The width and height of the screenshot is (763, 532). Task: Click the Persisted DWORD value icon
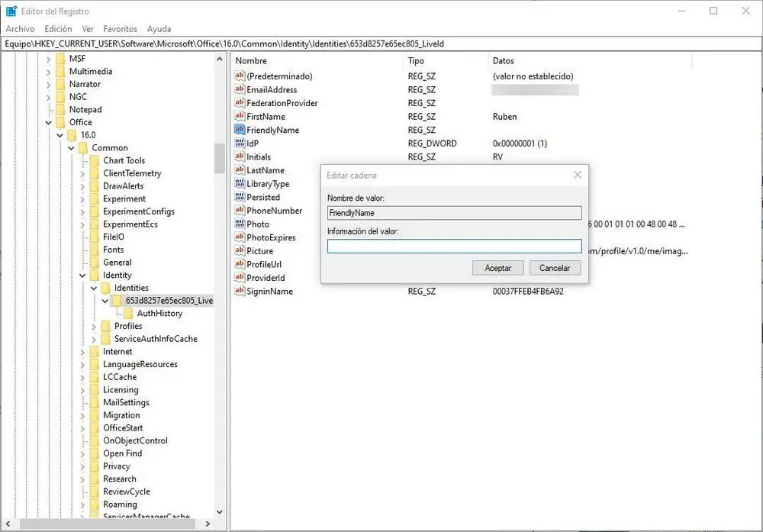(240, 197)
